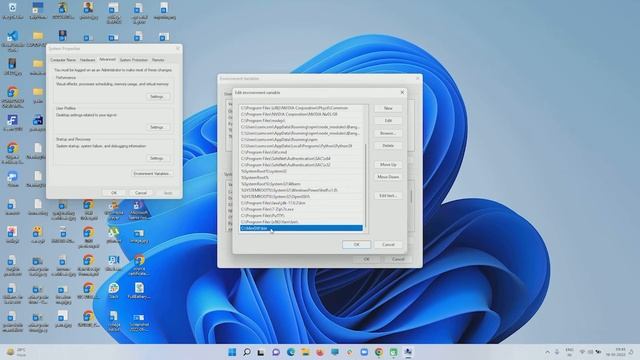
Task: Click OK in System Properties window
Action: (x=114, y=193)
